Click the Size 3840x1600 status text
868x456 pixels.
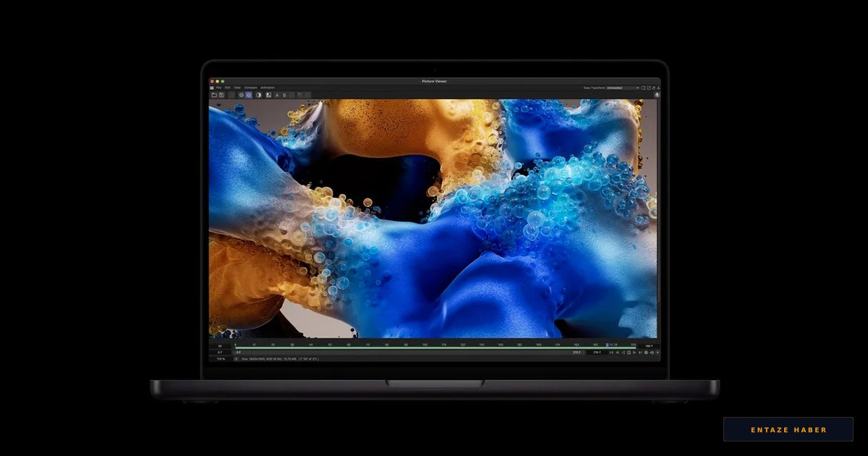pos(280,358)
